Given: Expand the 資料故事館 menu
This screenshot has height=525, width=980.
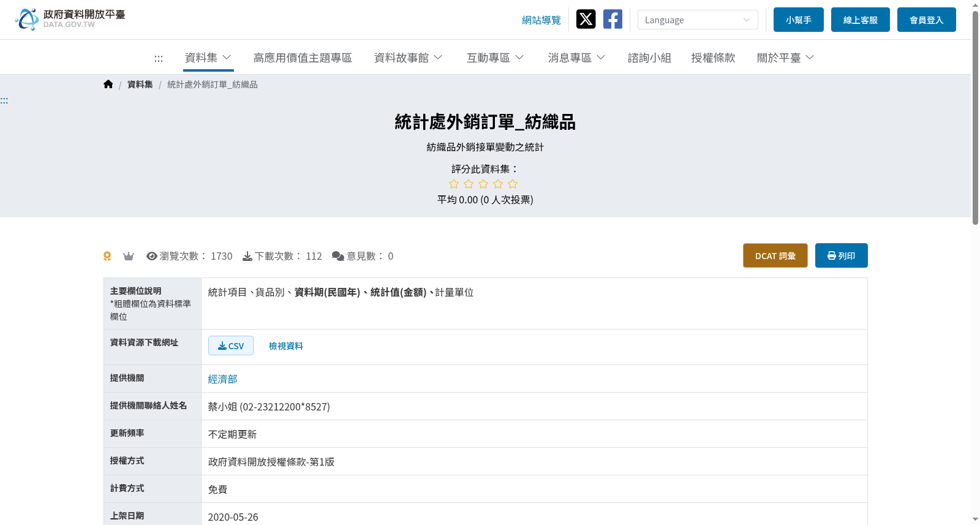Looking at the screenshot, I should pyautogui.click(x=409, y=58).
